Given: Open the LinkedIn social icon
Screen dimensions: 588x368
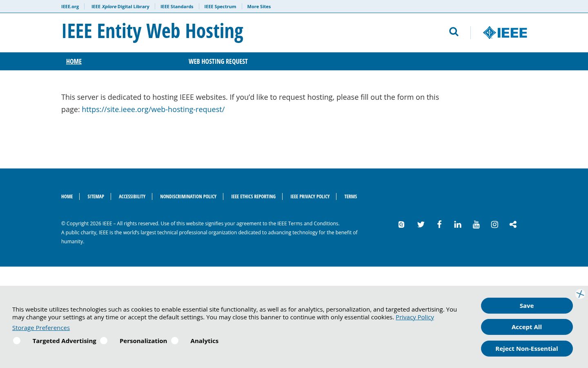Looking at the screenshot, I should pos(458,224).
